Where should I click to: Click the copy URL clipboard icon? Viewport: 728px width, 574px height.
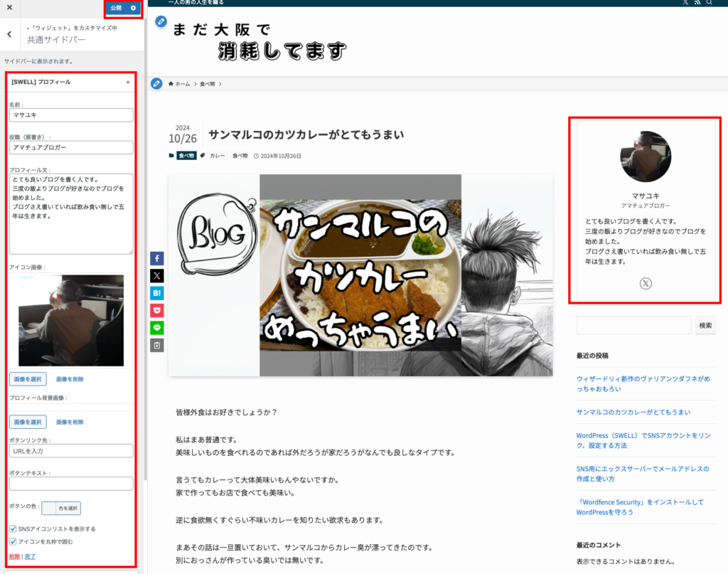point(157,346)
